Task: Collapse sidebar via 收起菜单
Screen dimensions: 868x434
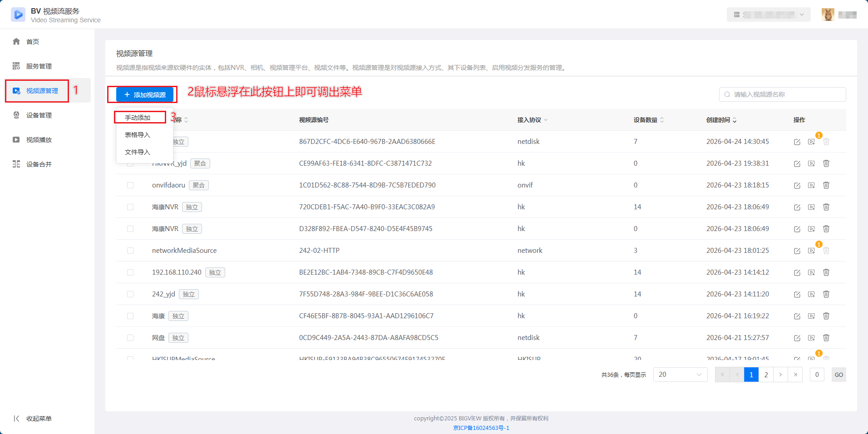Action: (33, 419)
